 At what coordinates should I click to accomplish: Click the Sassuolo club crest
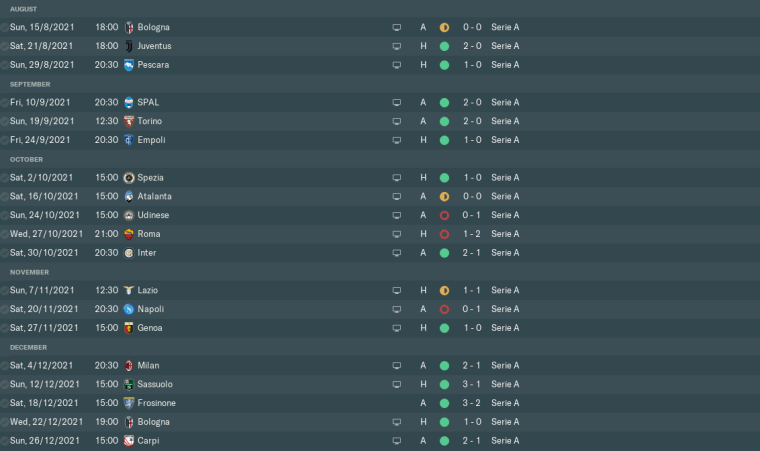pyautogui.click(x=129, y=384)
